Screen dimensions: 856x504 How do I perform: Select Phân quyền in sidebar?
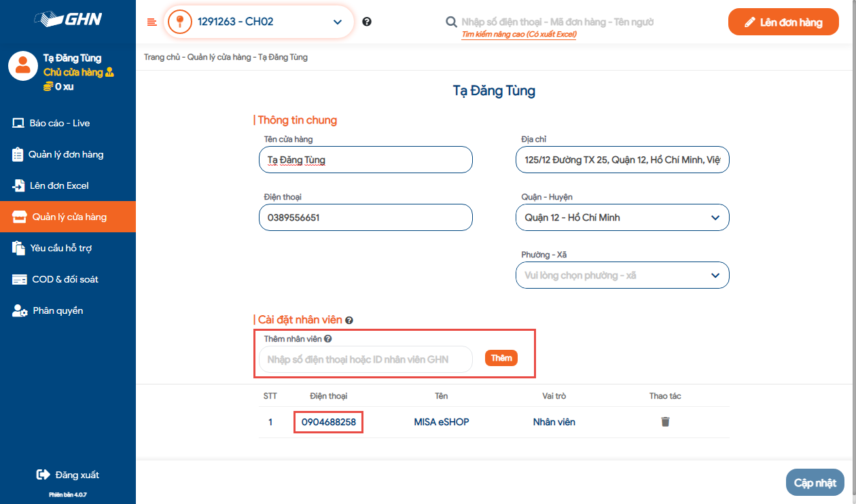click(x=57, y=310)
